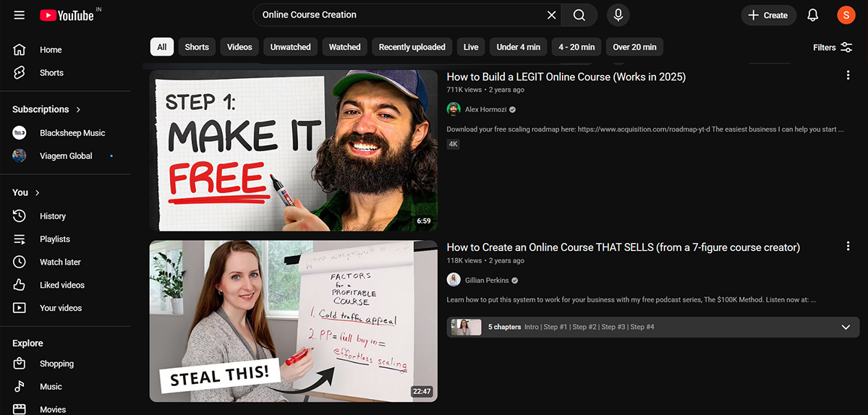Click the magnifier search button
The image size is (868, 415).
[579, 15]
